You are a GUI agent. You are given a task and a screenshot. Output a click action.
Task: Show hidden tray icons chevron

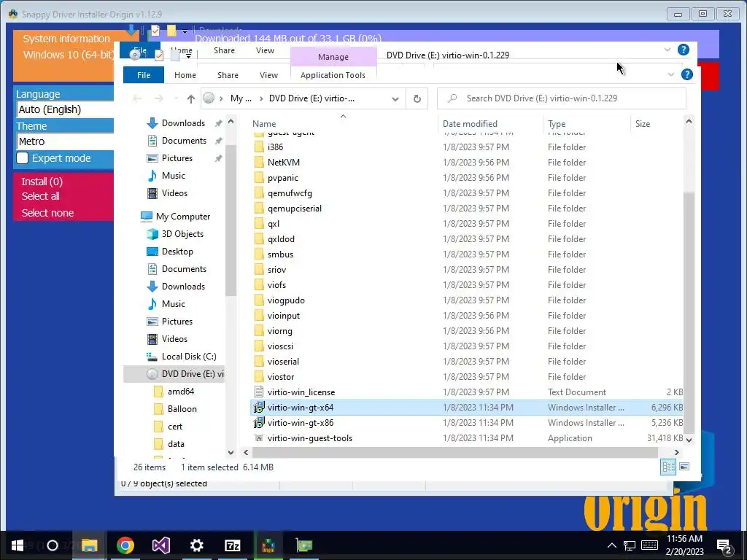[x=612, y=545]
